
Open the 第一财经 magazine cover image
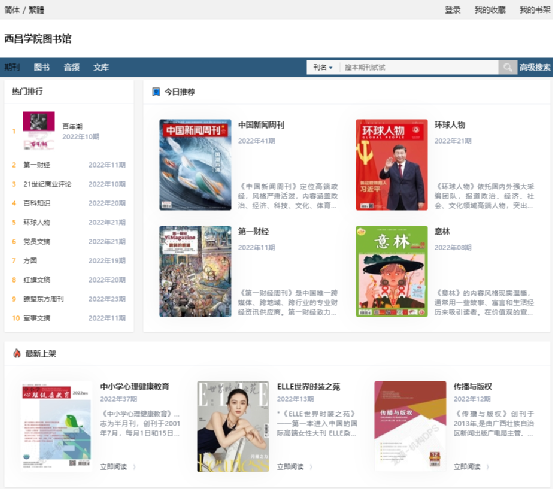[x=195, y=271]
